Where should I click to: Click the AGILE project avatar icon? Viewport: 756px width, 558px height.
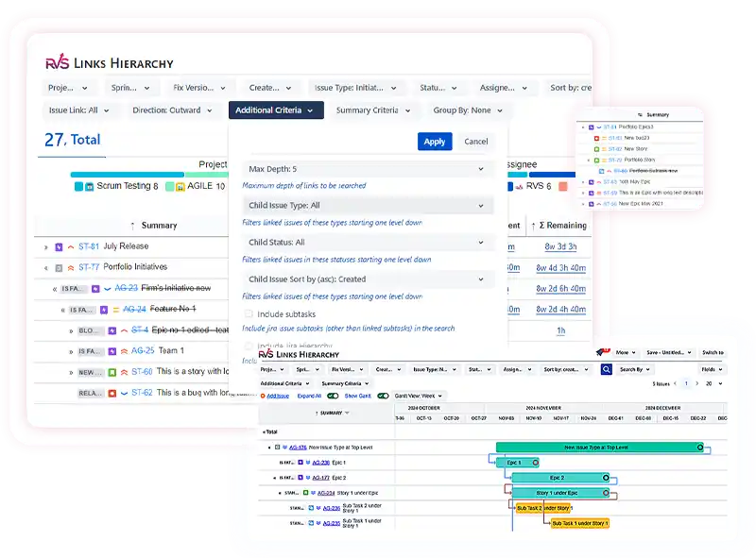pyautogui.click(x=180, y=187)
